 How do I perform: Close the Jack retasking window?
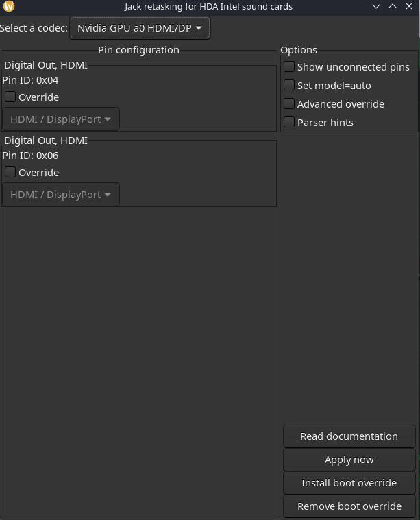pyautogui.click(x=409, y=6)
